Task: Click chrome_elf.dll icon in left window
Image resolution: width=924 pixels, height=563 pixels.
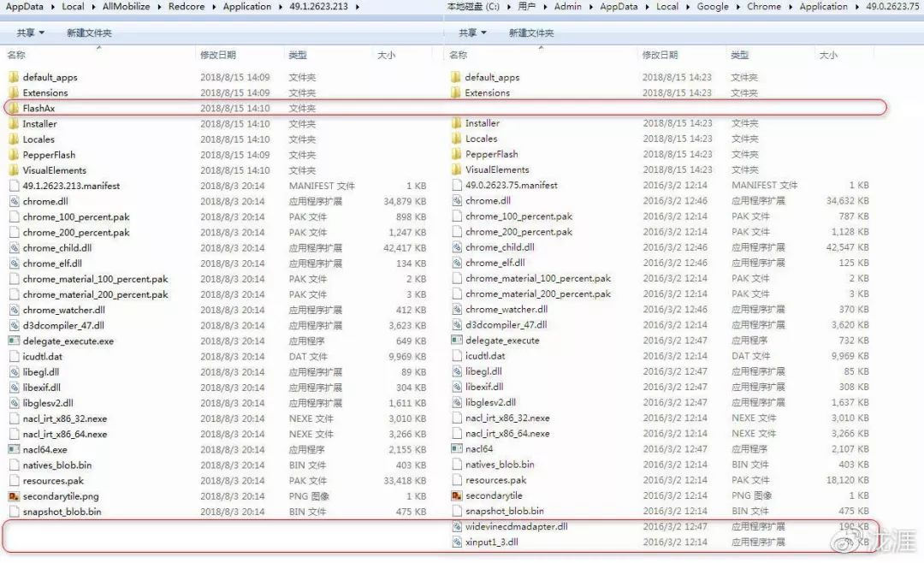Action: [14, 264]
